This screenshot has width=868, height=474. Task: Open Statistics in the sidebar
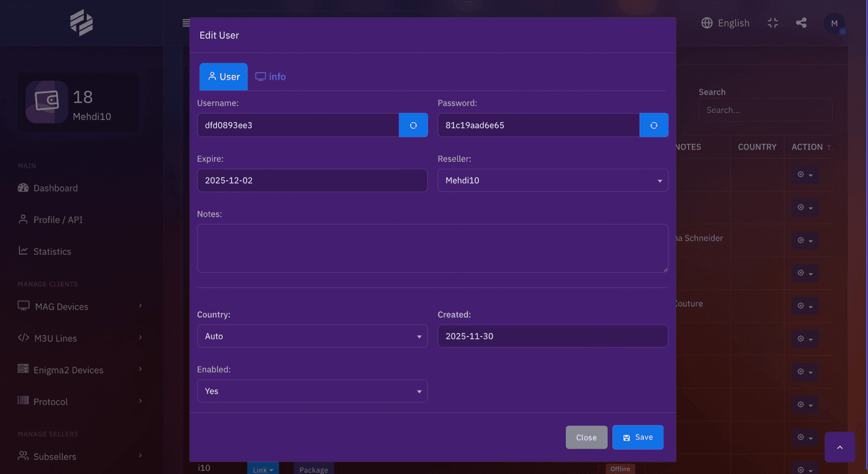point(52,251)
